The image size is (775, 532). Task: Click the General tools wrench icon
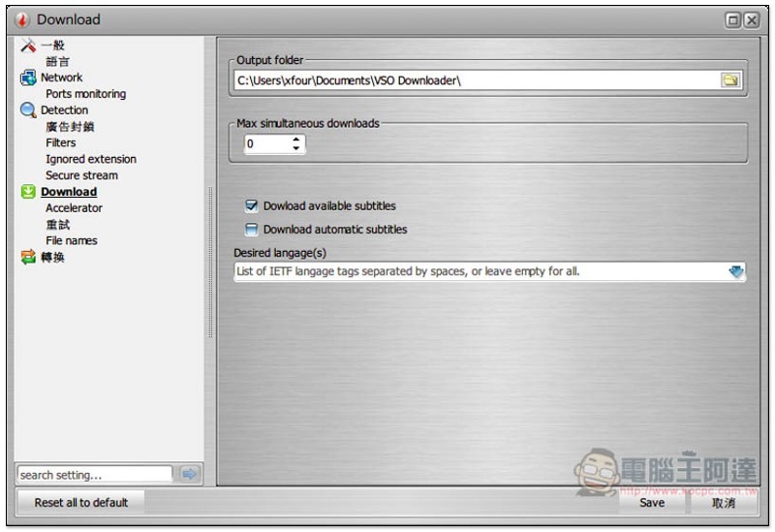(28, 46)
